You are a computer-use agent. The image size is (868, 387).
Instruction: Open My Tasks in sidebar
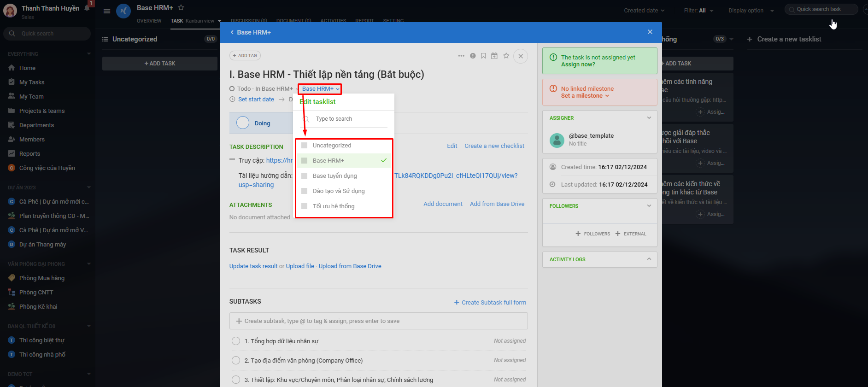[x=32, y=82]
